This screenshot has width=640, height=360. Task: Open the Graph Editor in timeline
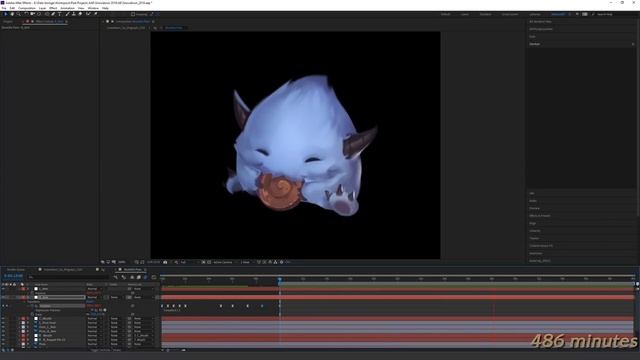153,277
